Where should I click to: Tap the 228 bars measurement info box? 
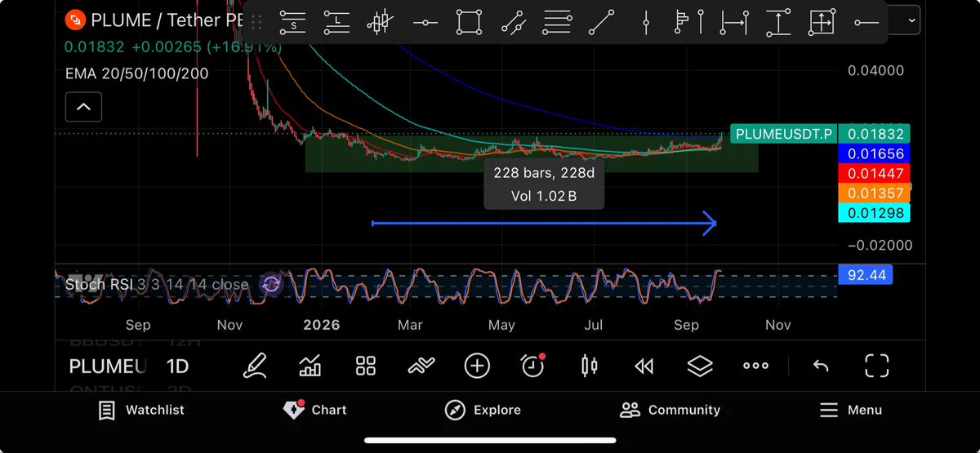(x=544, y=184)
